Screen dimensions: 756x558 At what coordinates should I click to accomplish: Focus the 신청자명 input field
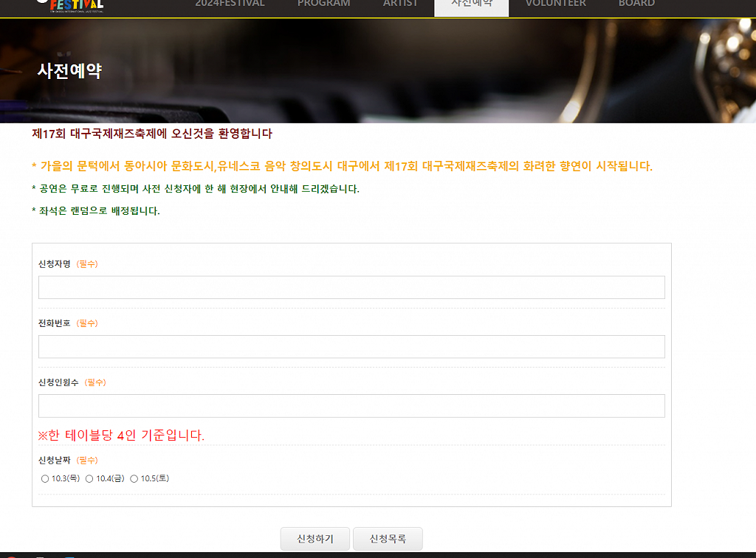(x=351, y=287)
